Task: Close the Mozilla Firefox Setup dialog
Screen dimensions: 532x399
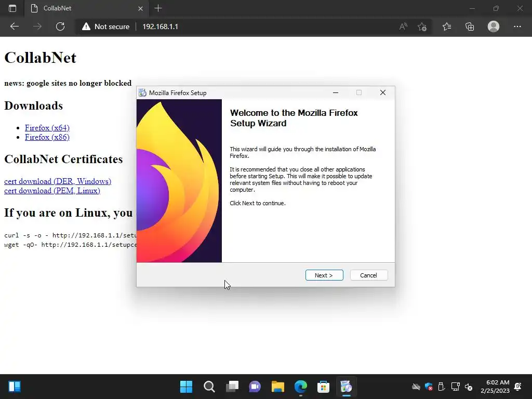Action: 383,92
